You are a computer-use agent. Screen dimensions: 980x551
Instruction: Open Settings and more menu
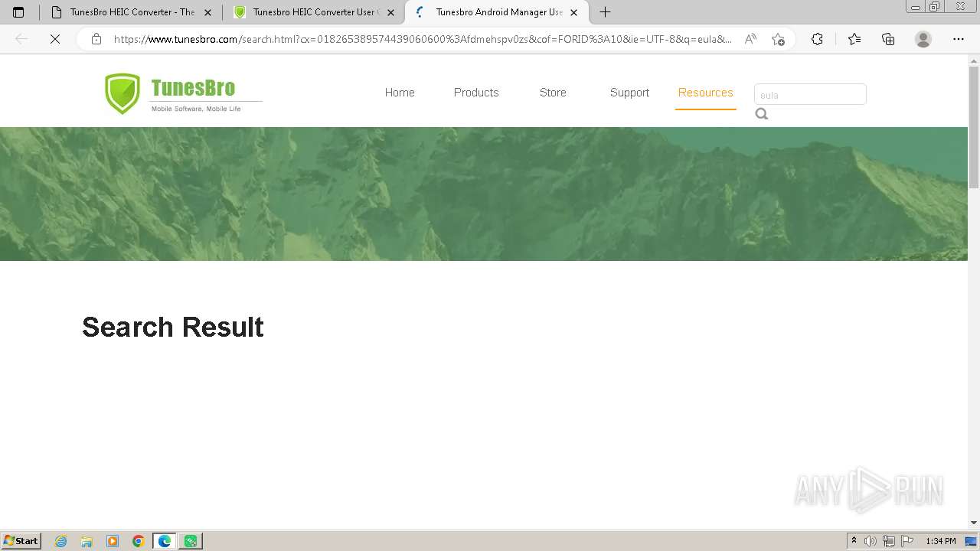tap(959, 39)
